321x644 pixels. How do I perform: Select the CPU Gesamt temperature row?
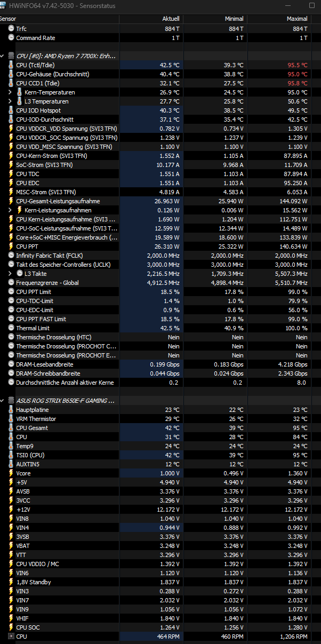(160, 428)
